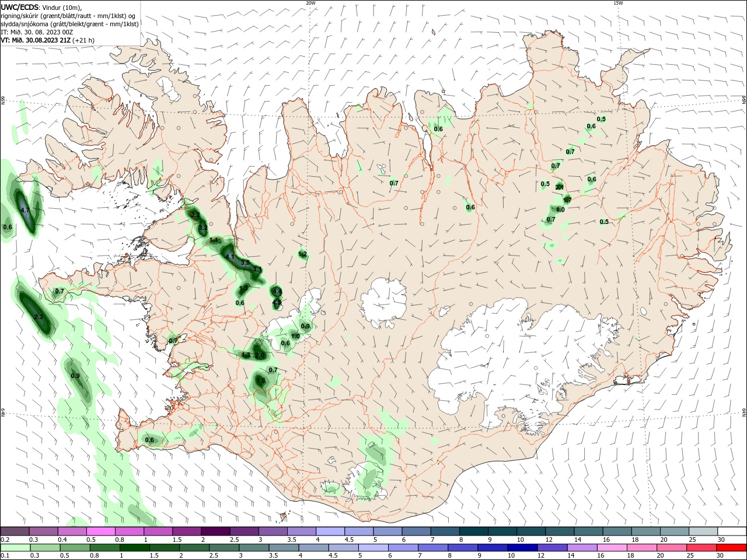Pick the light pink 16–18 swatch in lower legend
The width and height of the screenshot is (747, 560).
(x=612, y=548)
